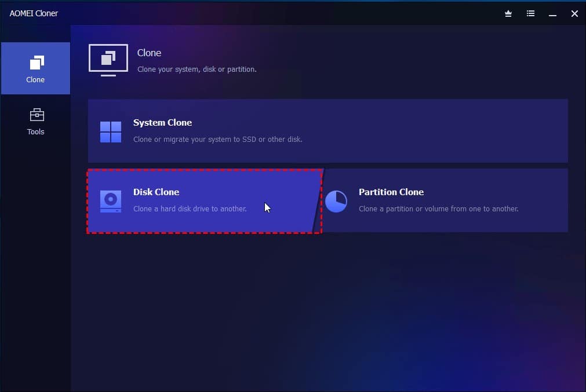Click the Disk Clone drive icon
This screenshot has height=392, width=586.
click(110, 200)
